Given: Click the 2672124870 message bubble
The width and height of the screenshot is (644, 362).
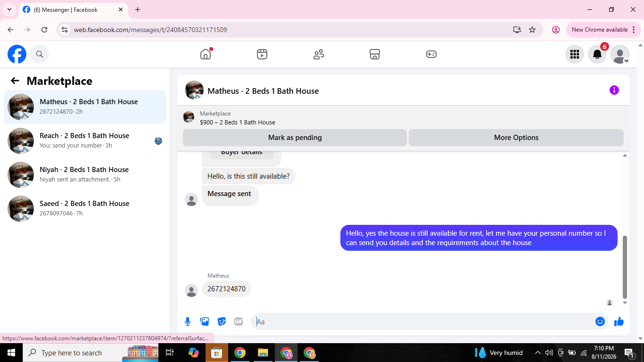Looking at the screenshot, I should coord(226,289).
